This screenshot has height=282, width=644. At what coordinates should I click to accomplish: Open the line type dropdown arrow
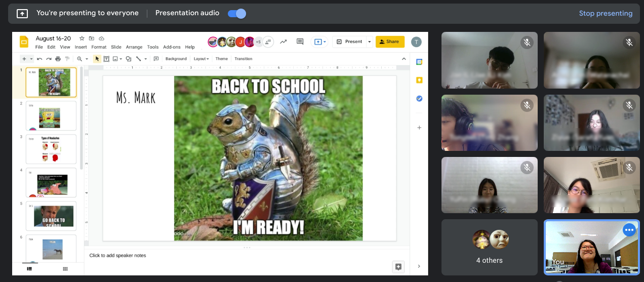[x=145, y=59]
